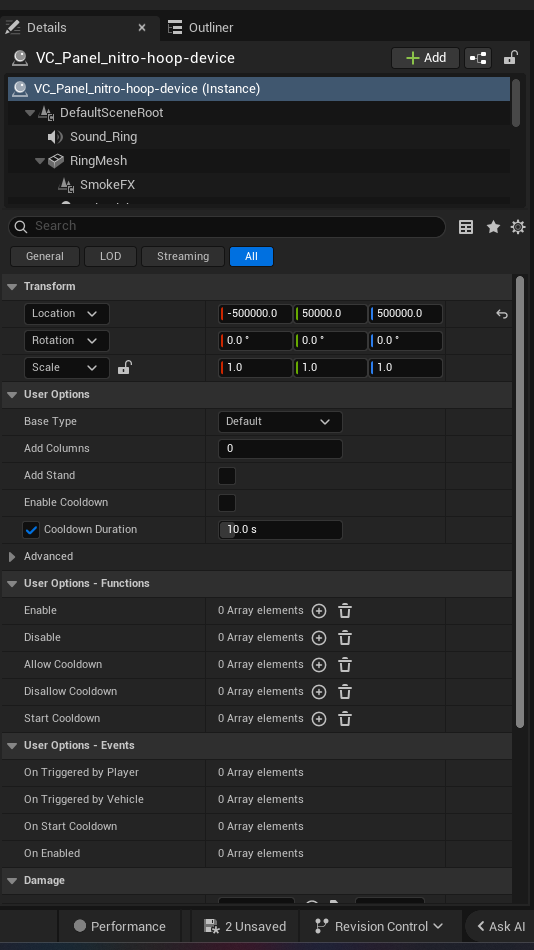Image resolution: width=534 pixels, height=950 pixels.
Task: Collapse User Options - Events section
Action: (12, 746)
